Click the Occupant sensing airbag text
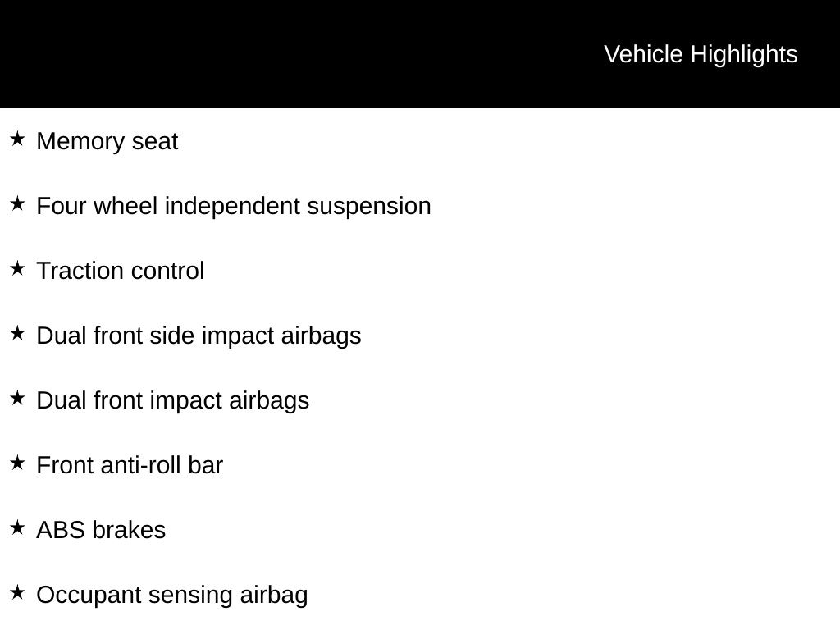 tap(171, 595)
